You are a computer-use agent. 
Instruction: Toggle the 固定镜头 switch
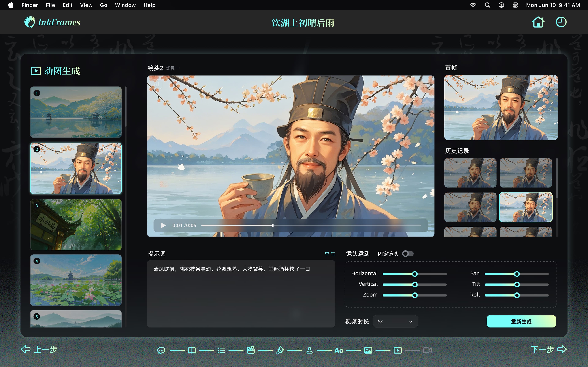point(408,254)
